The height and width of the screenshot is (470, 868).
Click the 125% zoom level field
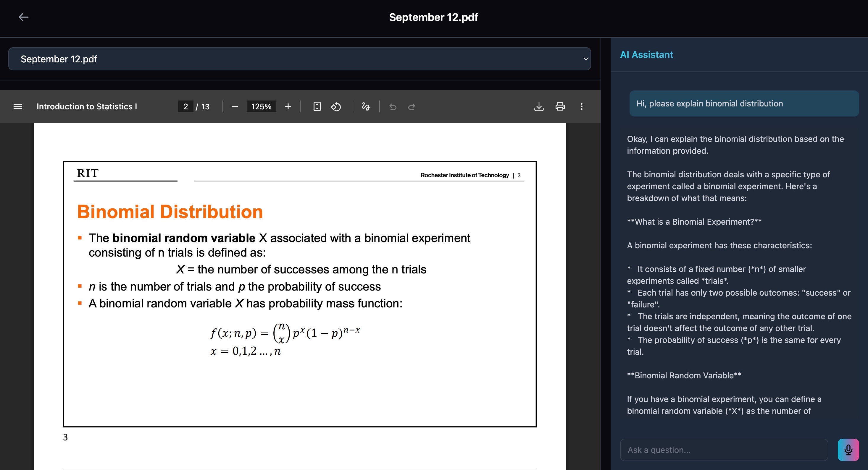point(261,107)
